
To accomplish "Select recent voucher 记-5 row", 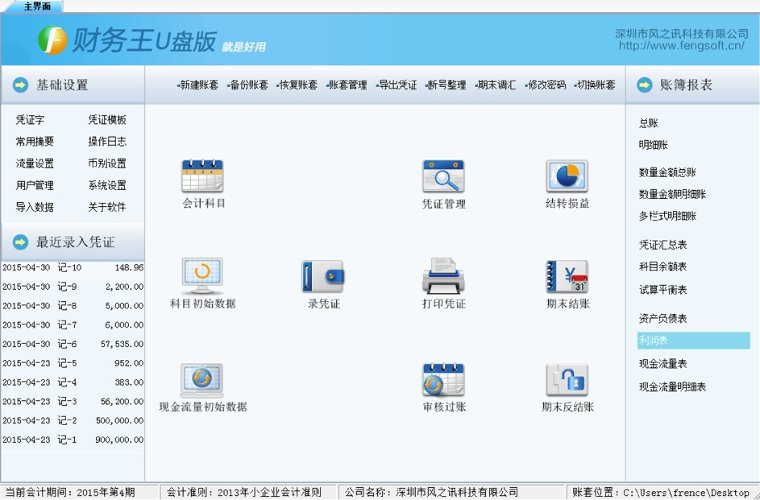I will click(x=72, y=363).
